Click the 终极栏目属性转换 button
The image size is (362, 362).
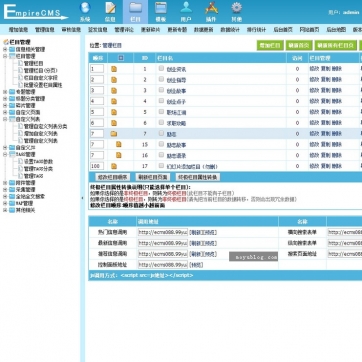198,177
